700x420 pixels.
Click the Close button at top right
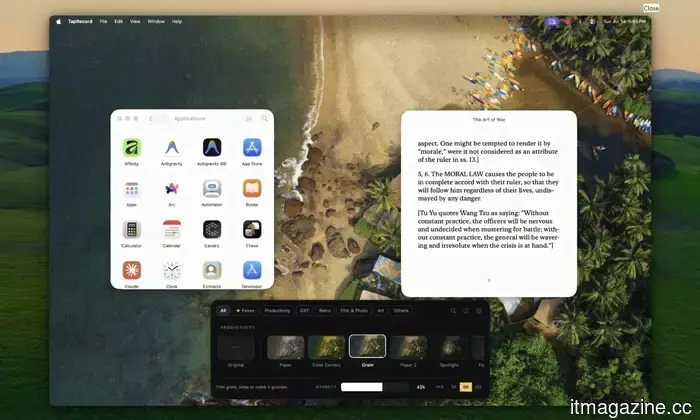(x=651, y=8)
